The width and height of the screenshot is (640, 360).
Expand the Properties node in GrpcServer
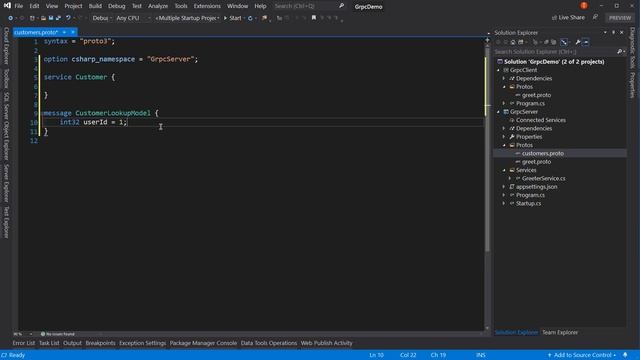click(x=504, y=137)
